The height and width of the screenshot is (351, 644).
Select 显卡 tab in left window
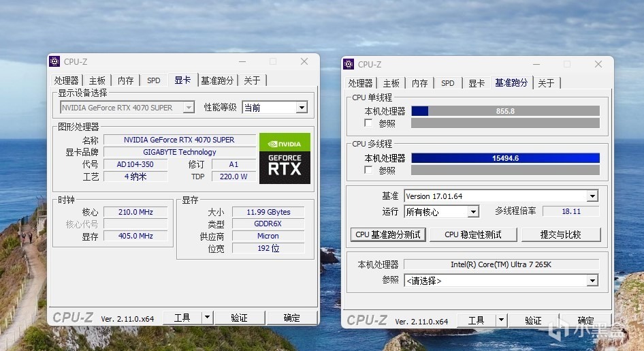coord(182,80)
